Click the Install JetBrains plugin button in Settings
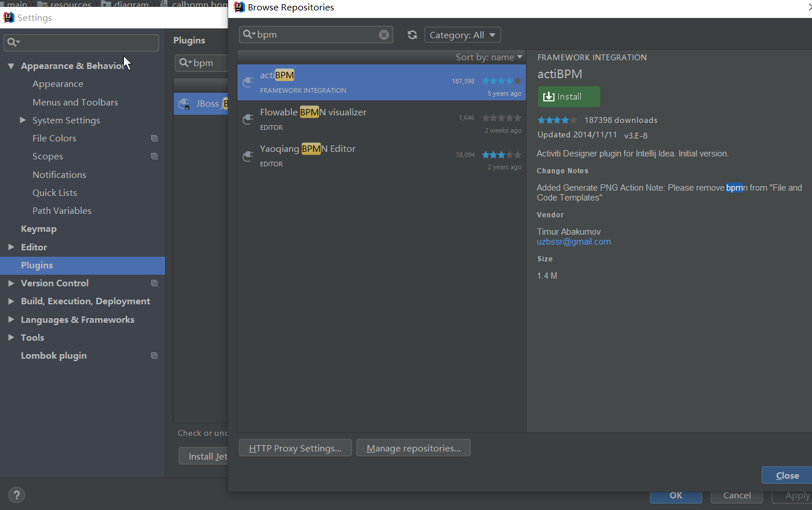812x510 pixels. pyautogui.click(x=204, y=456)
